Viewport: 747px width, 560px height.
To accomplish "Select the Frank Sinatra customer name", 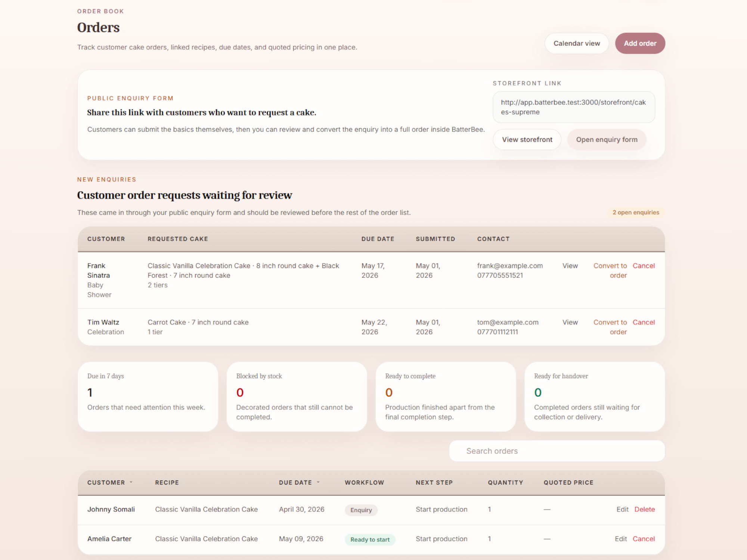I will 99,271.
